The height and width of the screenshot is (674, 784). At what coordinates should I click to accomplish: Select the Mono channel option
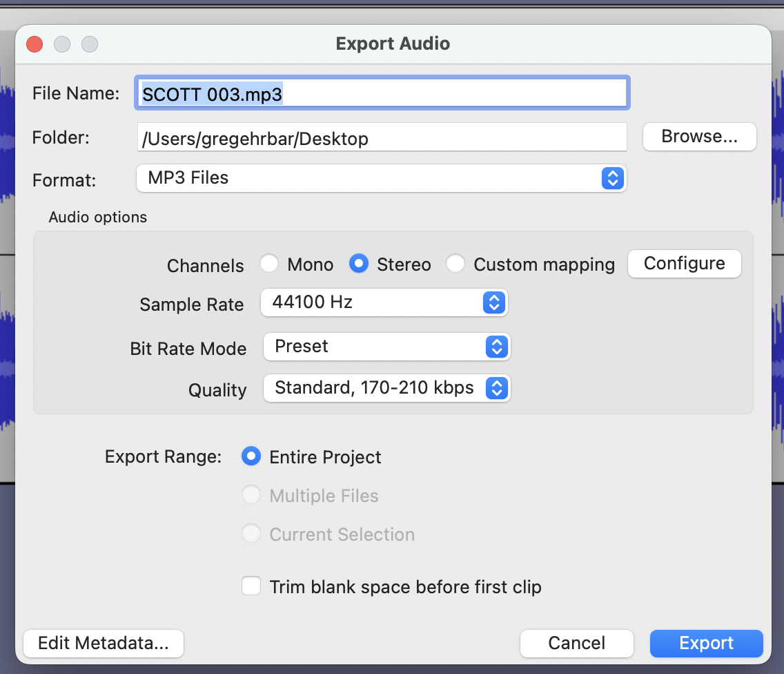(269, 263)
